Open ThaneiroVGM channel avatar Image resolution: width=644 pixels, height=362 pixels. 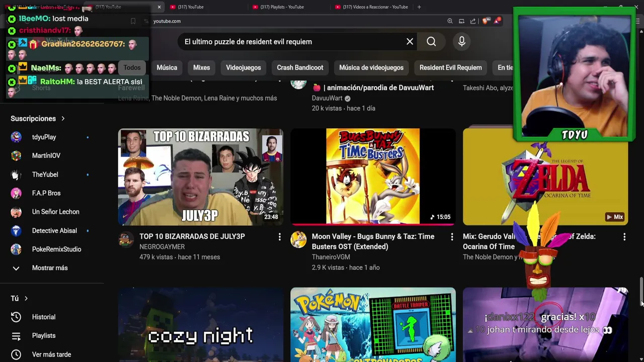click(298, 240)
